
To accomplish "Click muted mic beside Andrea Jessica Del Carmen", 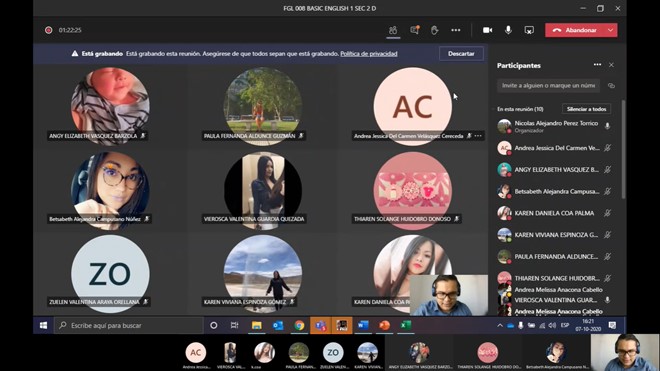I will [x=607, y=148].
